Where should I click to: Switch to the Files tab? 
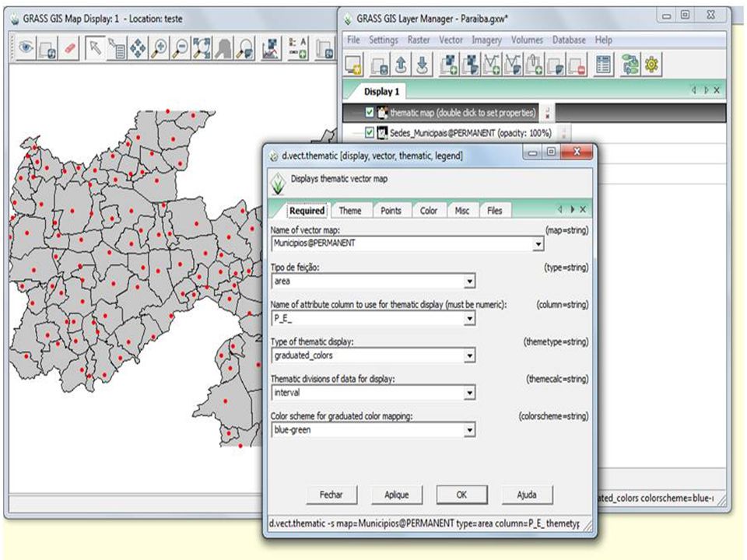pos(495,211)
